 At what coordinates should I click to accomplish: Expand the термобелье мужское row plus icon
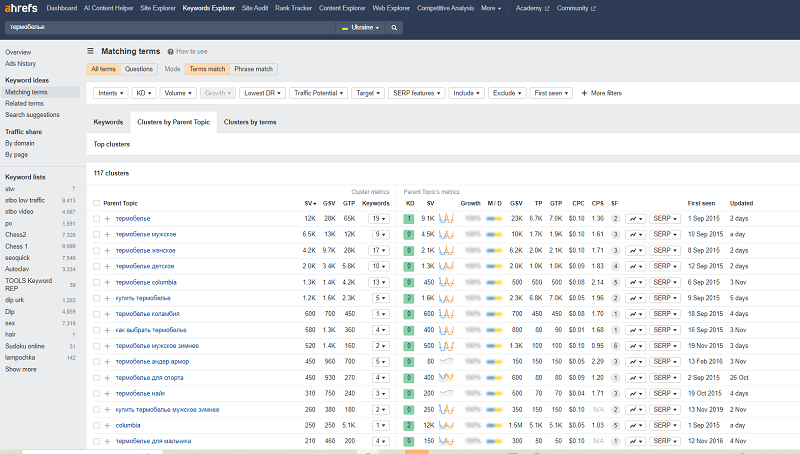(107, 235)
